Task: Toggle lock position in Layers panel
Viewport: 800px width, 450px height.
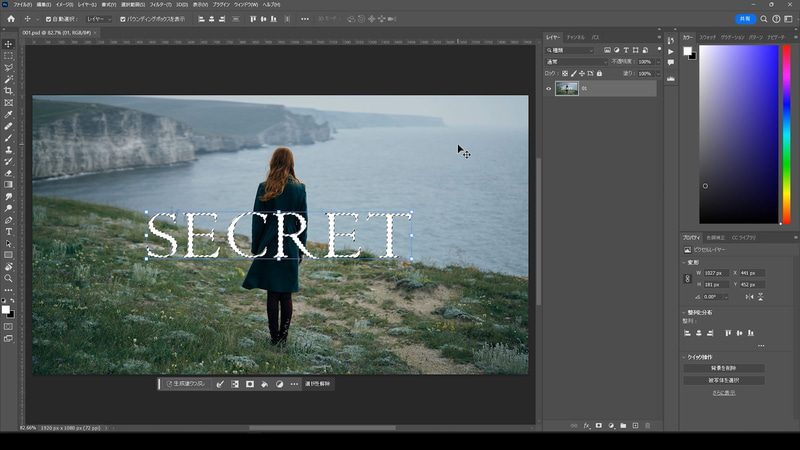Action: coord(582,73)
